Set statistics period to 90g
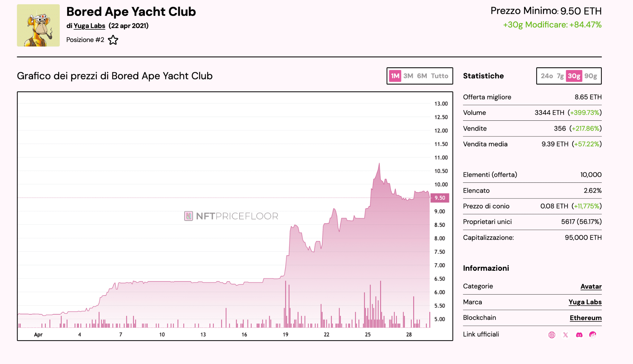633x364 pixels. point(591,76)
